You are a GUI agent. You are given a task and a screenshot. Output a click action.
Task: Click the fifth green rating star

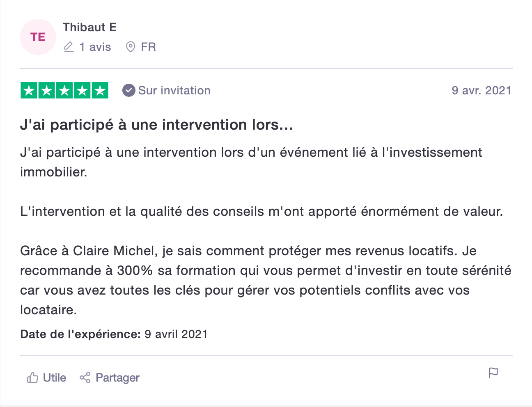click(100, 91)
